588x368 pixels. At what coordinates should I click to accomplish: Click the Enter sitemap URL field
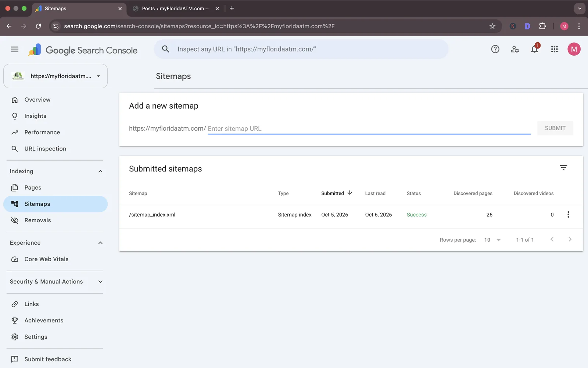click(369, 128)
